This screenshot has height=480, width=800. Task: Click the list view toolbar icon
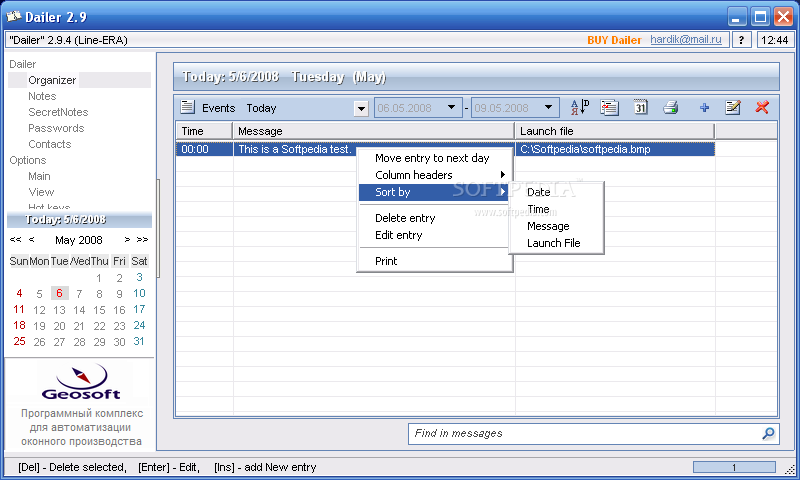[609, 107]
